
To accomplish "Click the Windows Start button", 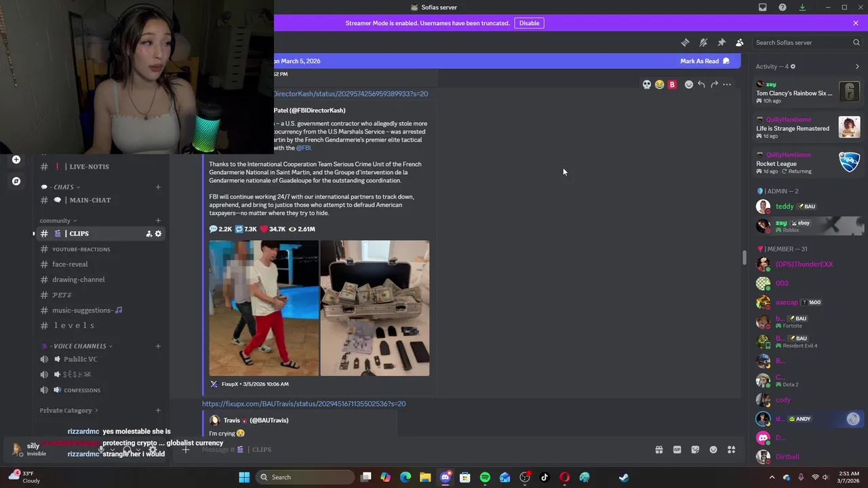I will click(x=244, y=477).
